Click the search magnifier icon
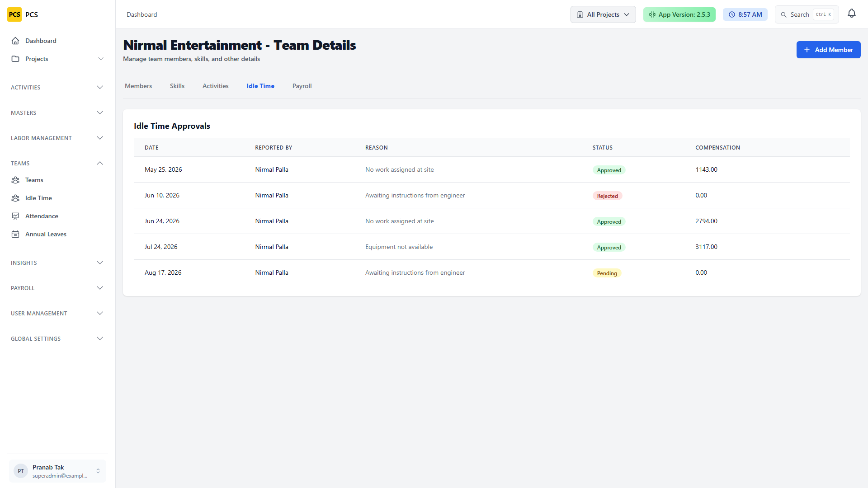Viewport: 868px width, 488px height. pyautogui.click(x=784, y=15)
